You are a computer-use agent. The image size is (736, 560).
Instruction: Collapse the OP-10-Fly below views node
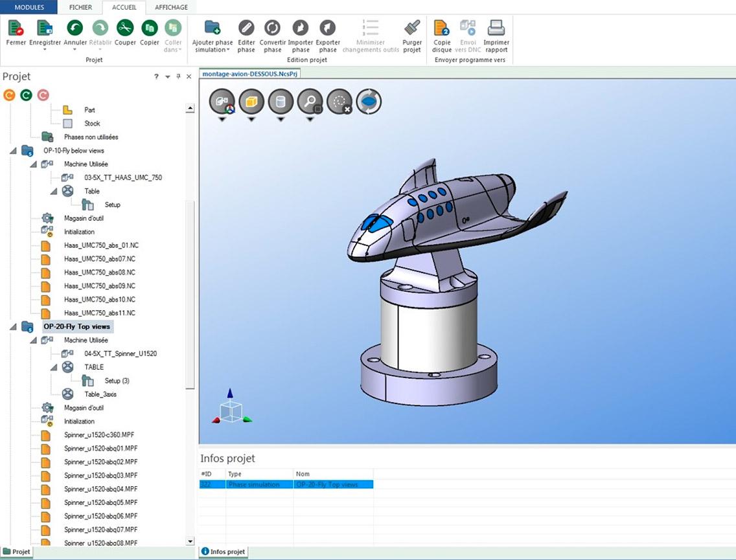tap(14, 151)
